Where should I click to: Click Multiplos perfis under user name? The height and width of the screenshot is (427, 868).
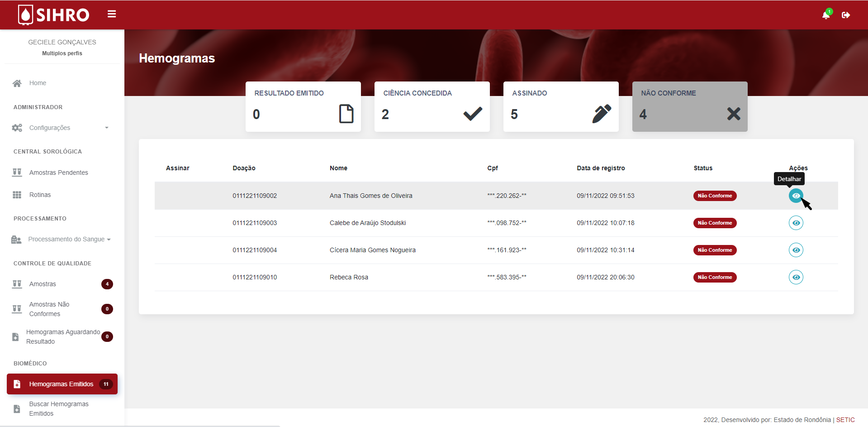click(x=62, y=53)
